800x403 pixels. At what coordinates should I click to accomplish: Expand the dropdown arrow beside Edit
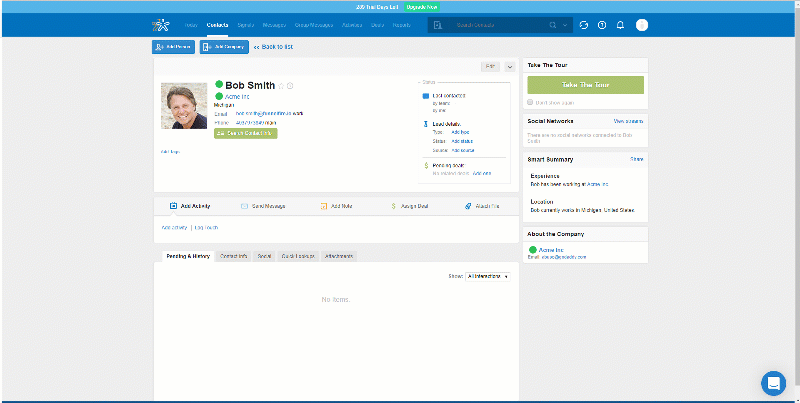click(510, 67)
